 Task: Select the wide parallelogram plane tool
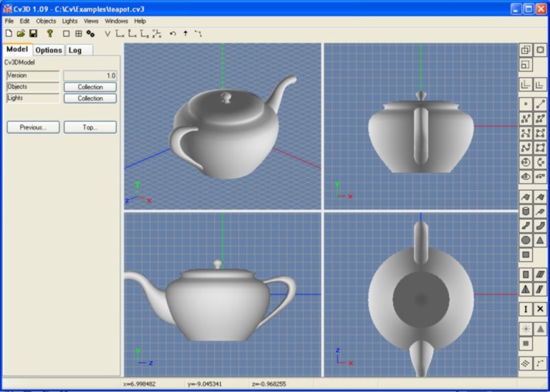[540, 274]
